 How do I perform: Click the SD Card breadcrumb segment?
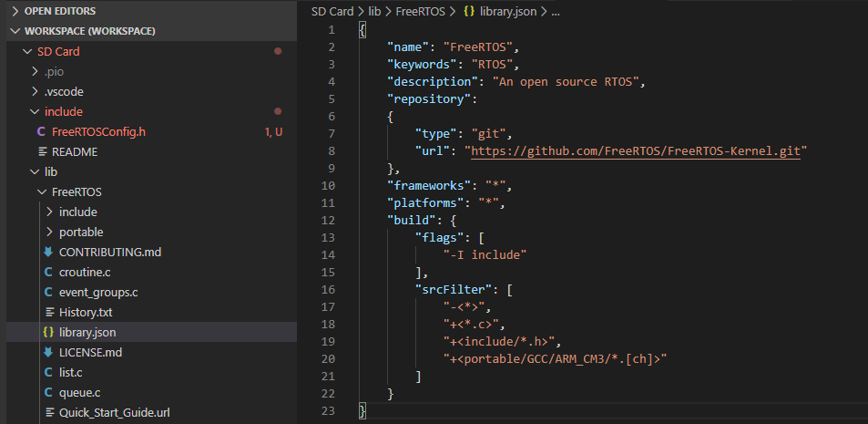click(332, 11)
